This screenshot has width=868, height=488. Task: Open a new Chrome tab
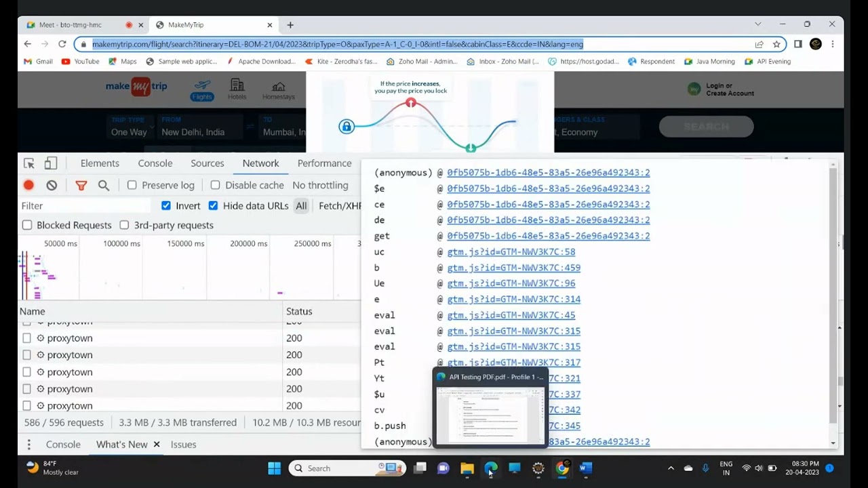[290, 25]
